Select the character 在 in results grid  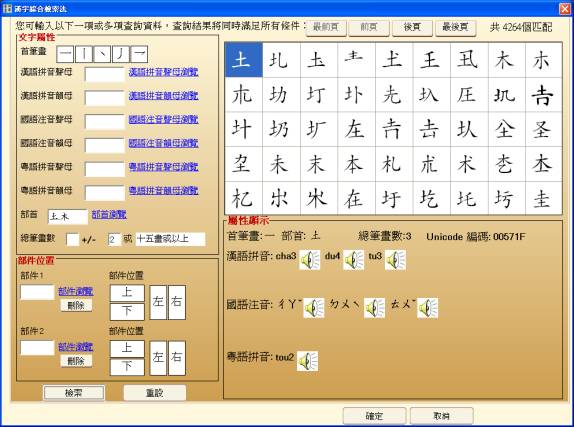[355, 199]
